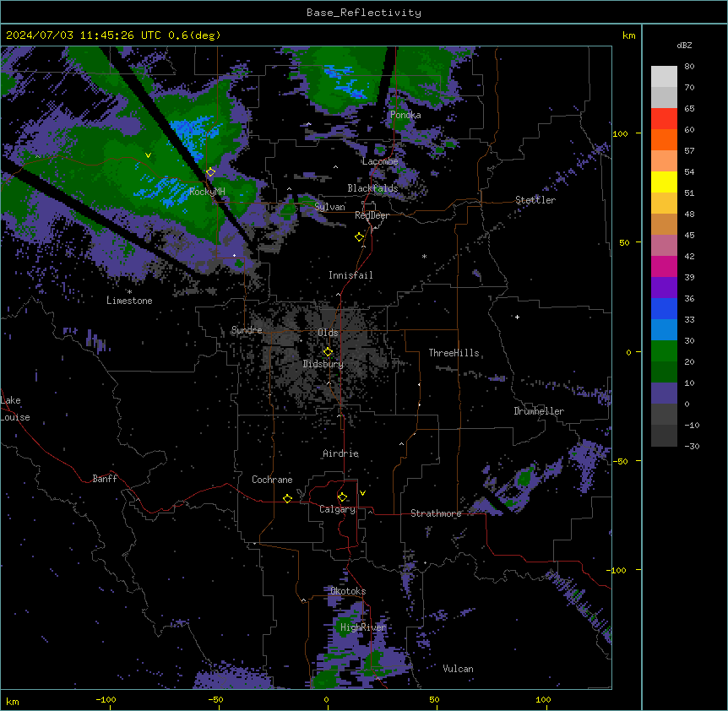Click the Strathmore label
This screenshot has width=728, height=711.
(x=436, y=513)
